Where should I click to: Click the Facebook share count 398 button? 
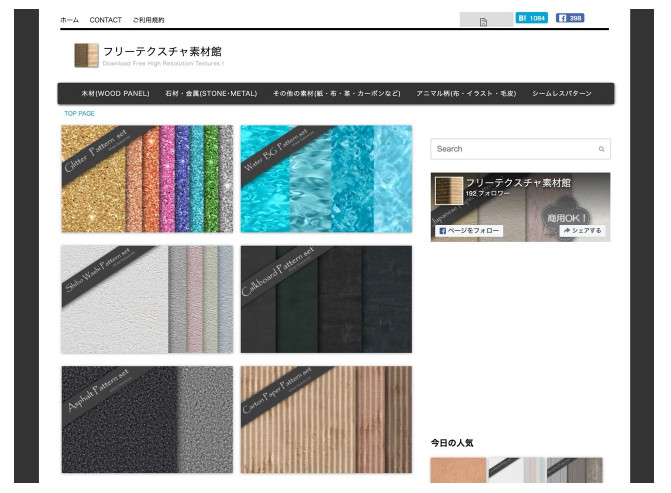pos(570,18)
